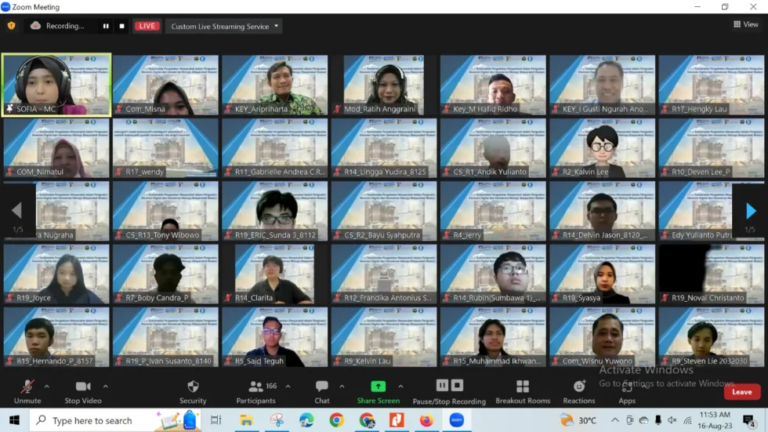Expand audio options arrow beside Unmute
The height and width of the screenshot is (432, 768).
[48, 386]
